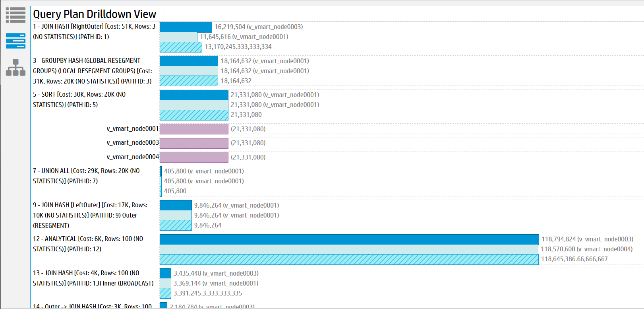Select the blue drilldown bars view icon
The width and height of the screenshot is (644, 309).
tap(15, 41)
